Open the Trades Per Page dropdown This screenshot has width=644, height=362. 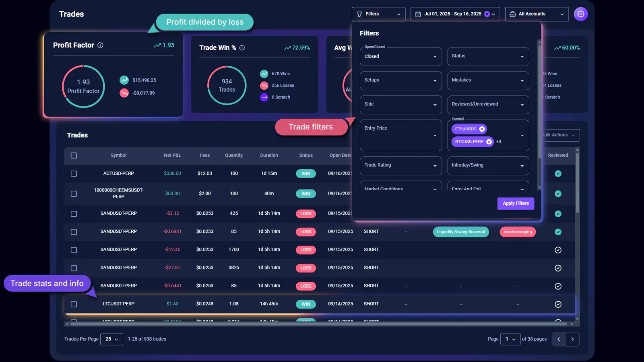click(111, 339)
